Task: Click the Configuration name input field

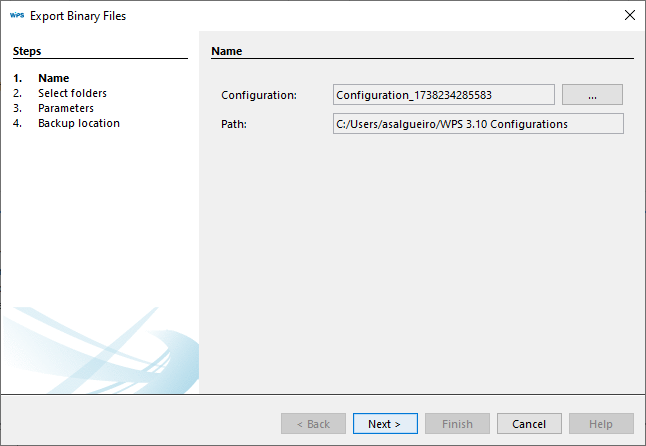Action: pos(444,95)
